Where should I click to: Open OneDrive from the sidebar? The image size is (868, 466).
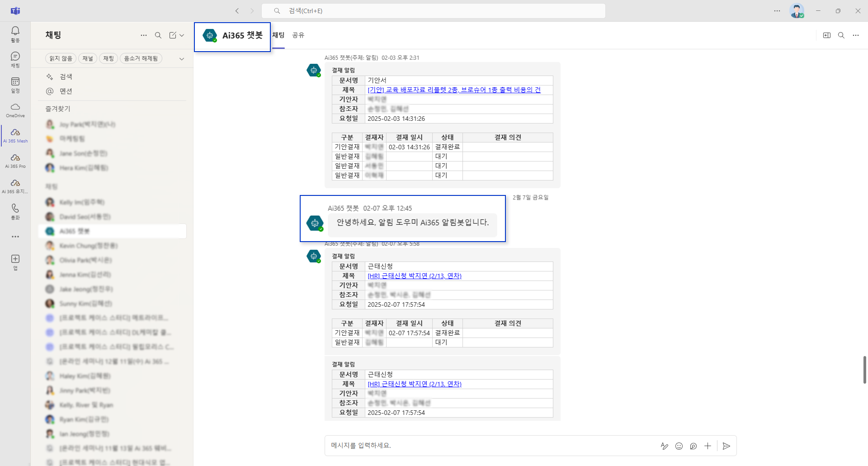pyautogui.click(x=15, y=110)
